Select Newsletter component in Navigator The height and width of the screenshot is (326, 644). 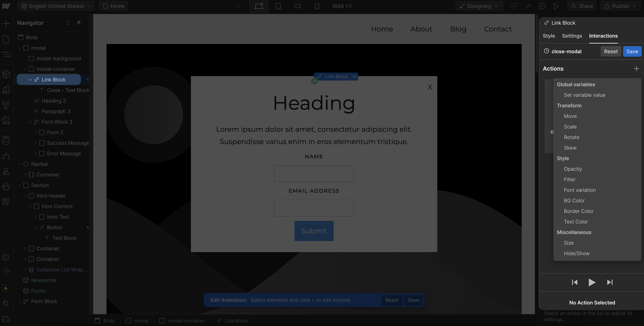[44, 280]
